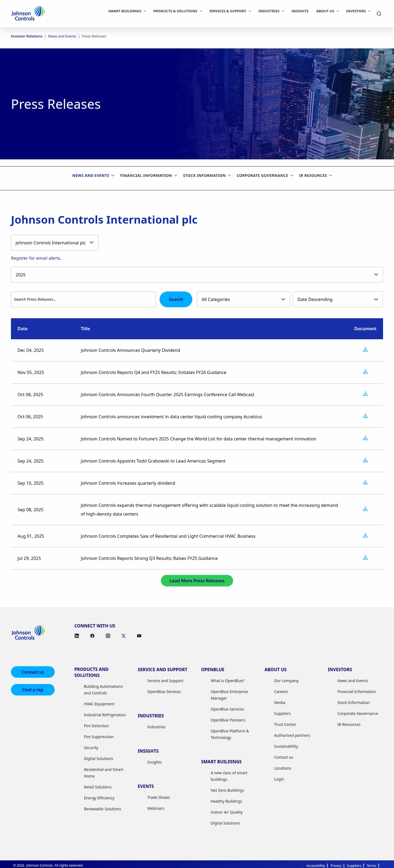
Task: Go to Investor Relations breadcrumb
Action: [27, 36]
